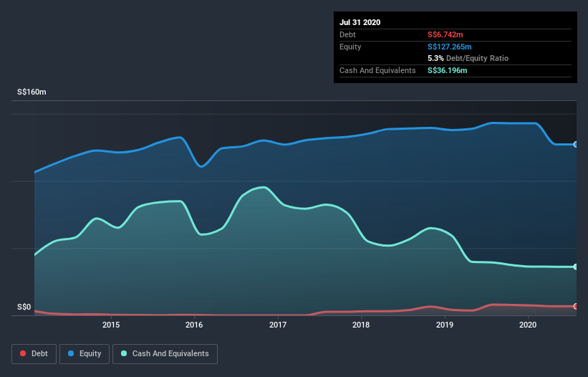Click the Debt label in tooltip
Screen dimensions: 588x377
coord(347,34)
